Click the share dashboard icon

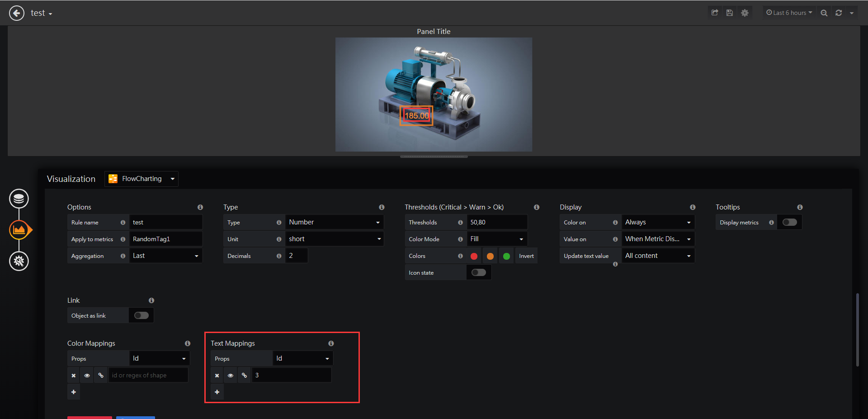715,13
